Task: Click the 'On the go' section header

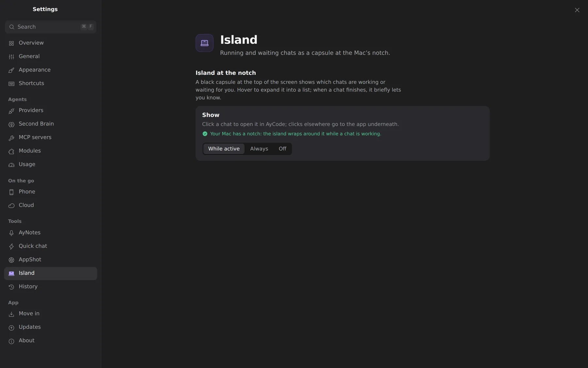Action: point(21,181)
